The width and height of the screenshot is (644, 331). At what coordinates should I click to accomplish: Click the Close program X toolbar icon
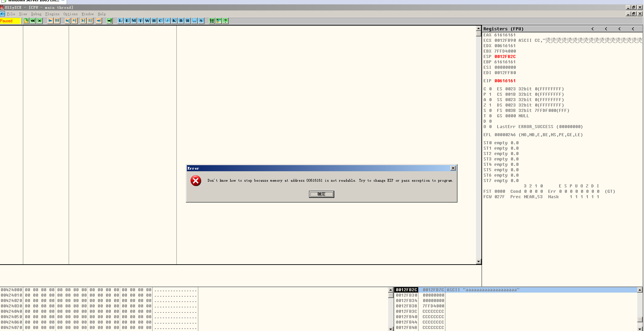(40, 21)
